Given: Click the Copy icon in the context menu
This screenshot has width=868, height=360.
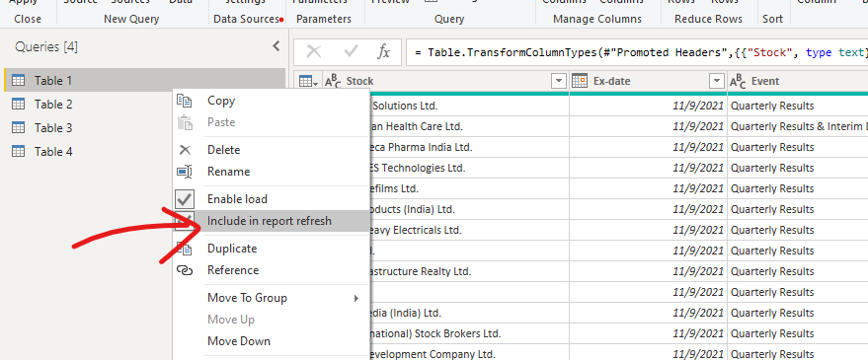Looking at the screenshot, I should pos(185,101).
